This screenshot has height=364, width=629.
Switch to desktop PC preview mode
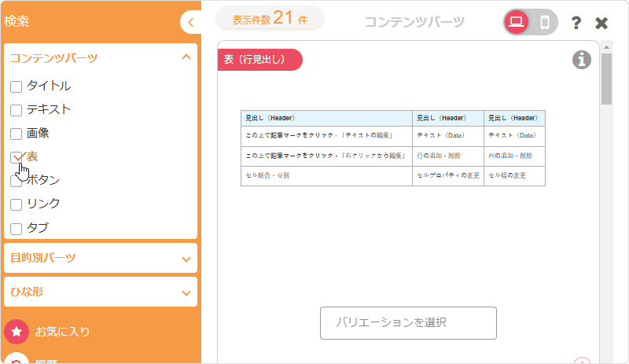coord(517,23)
